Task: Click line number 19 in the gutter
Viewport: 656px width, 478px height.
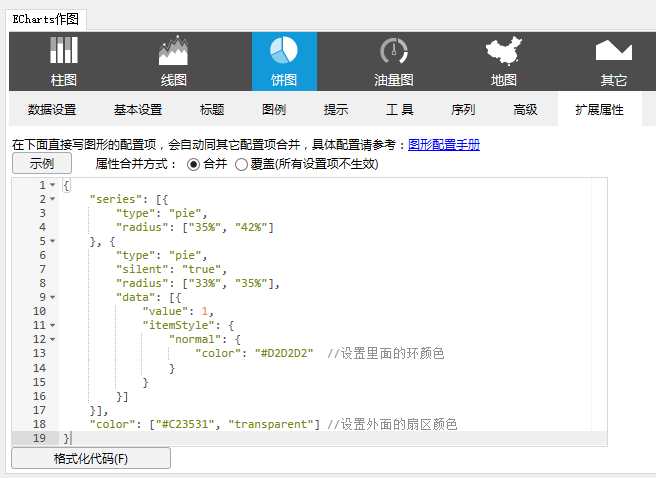Action: (39, 438)
